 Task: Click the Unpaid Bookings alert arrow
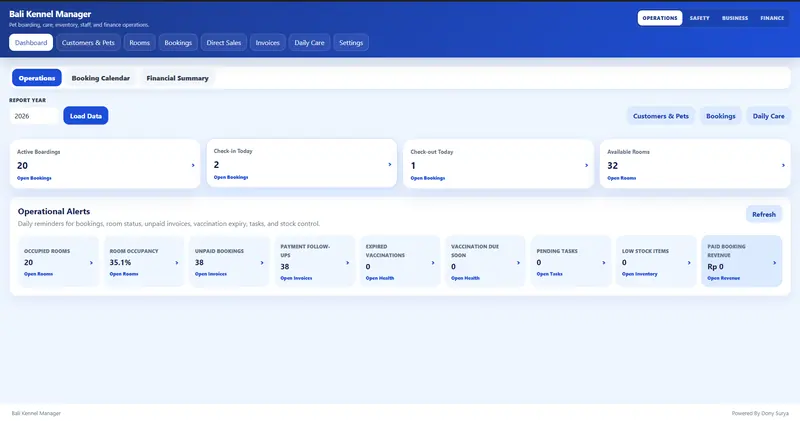tap(262, 263)
